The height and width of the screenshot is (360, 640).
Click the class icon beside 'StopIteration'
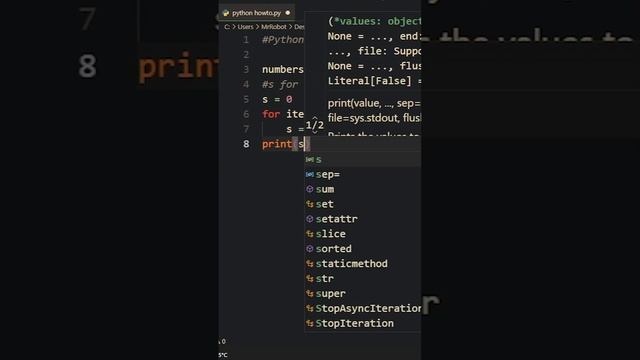310,323
